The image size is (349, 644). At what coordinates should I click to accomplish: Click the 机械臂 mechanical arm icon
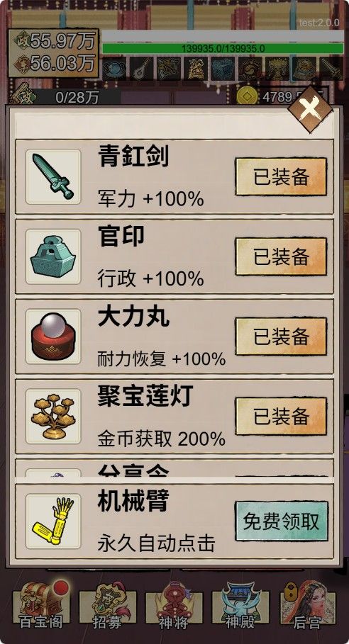click(53, 521)
